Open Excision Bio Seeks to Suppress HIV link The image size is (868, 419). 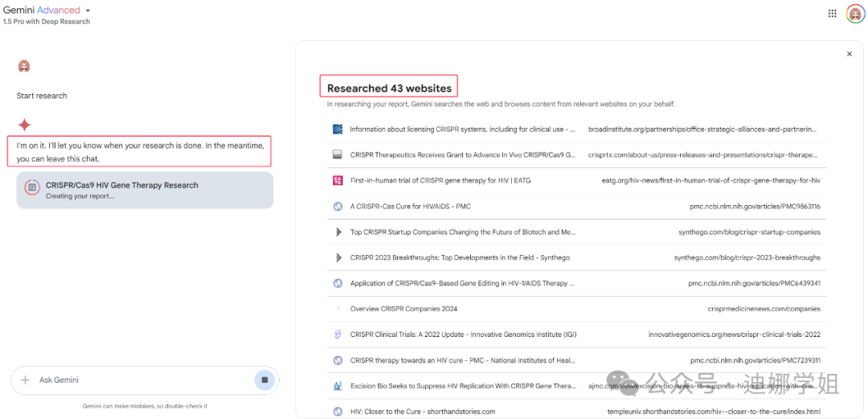click(462, 386)
